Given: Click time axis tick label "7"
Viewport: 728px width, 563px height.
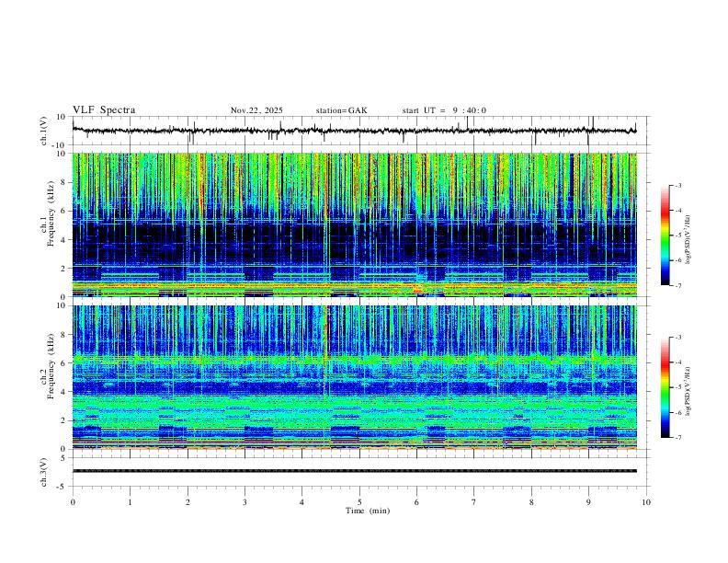Looking at the screenshot, I should (474, 502).
